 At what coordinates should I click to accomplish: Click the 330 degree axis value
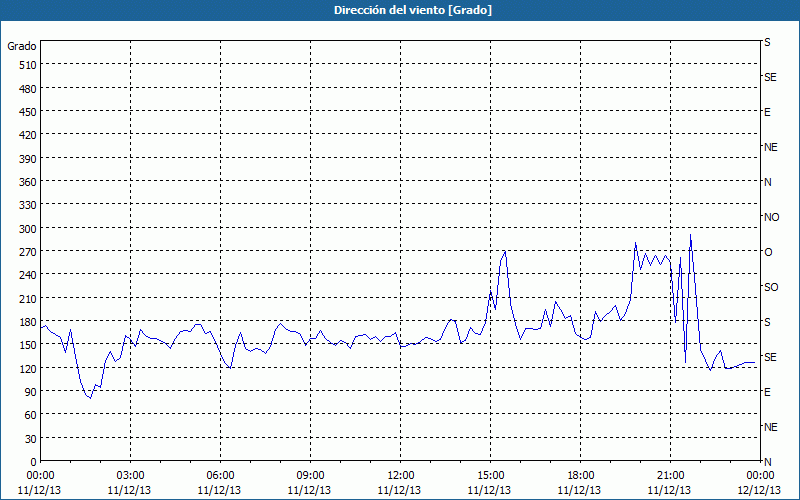[x=28, y=205]
